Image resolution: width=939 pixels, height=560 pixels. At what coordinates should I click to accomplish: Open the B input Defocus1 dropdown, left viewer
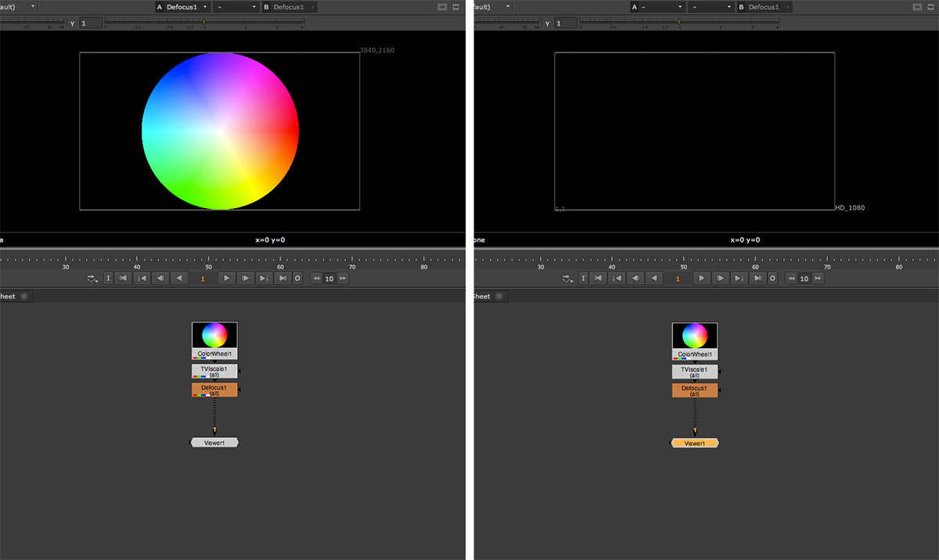pos(294,7)
